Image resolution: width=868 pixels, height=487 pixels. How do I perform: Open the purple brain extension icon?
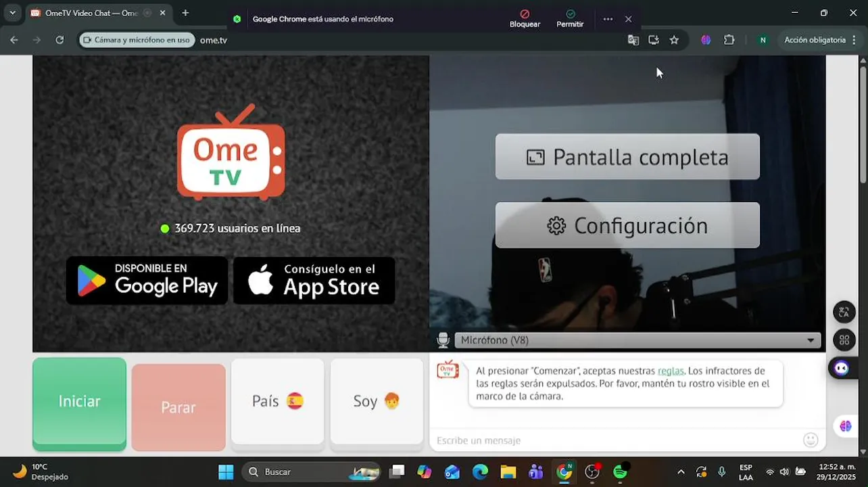[x=706, y=40]
